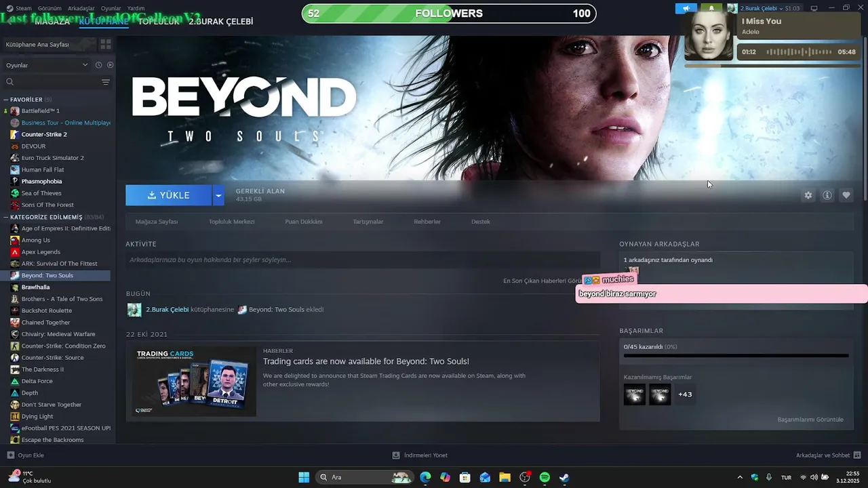Select Battlefield 1 game icon

pyautogui.click(x=15, y=110)
